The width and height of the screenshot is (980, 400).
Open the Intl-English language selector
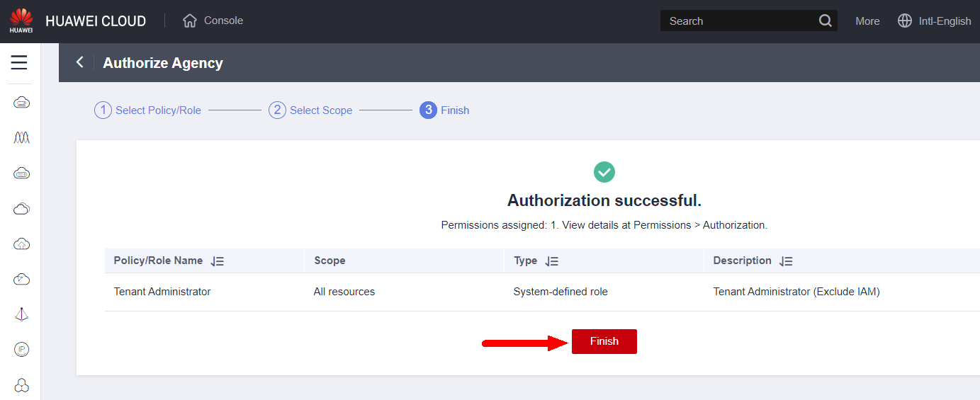pyautogui.click(x=935, y=21)
